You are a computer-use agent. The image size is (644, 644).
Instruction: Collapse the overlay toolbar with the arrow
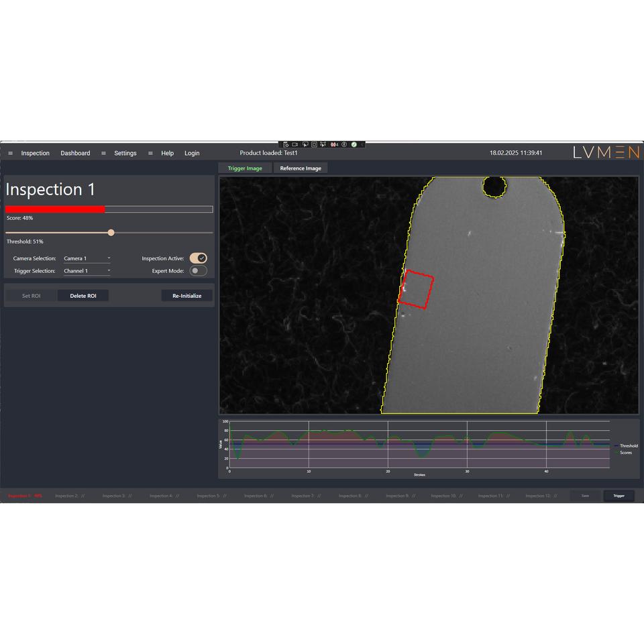(x=362, y=144)
